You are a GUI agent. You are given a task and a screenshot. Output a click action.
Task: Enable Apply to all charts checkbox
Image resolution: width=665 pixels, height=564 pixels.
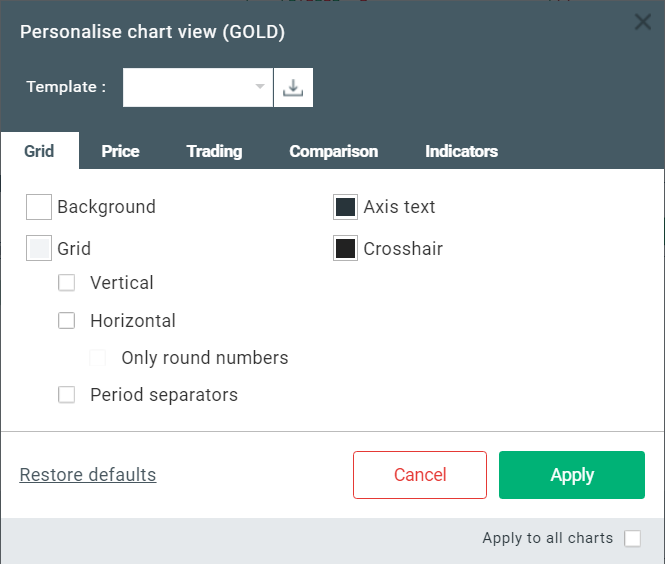click(632, 539)
